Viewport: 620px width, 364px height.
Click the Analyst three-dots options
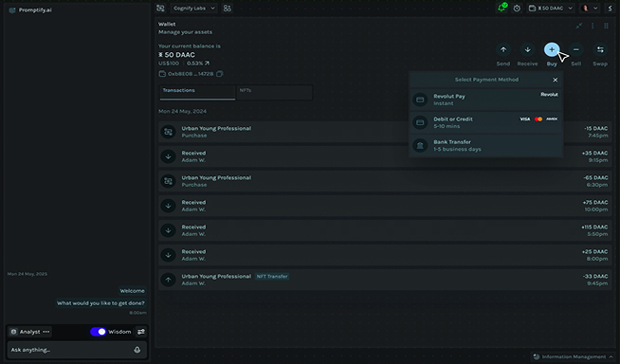[46, 332]
